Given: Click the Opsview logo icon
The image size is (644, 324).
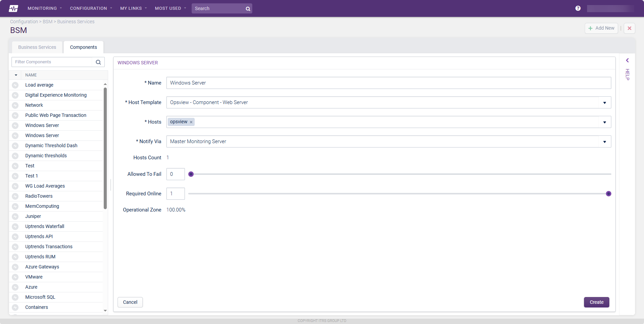Looking at the screenshot, I should [x=13, y=8].
